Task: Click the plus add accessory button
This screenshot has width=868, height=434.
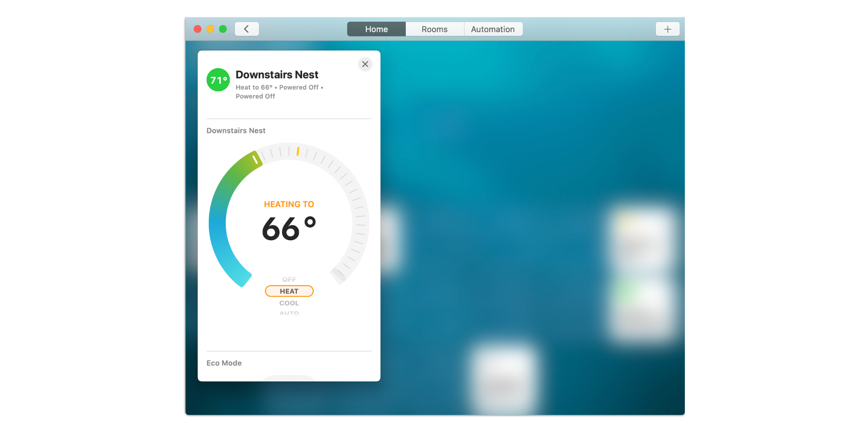Action: [x=667, y=29]
